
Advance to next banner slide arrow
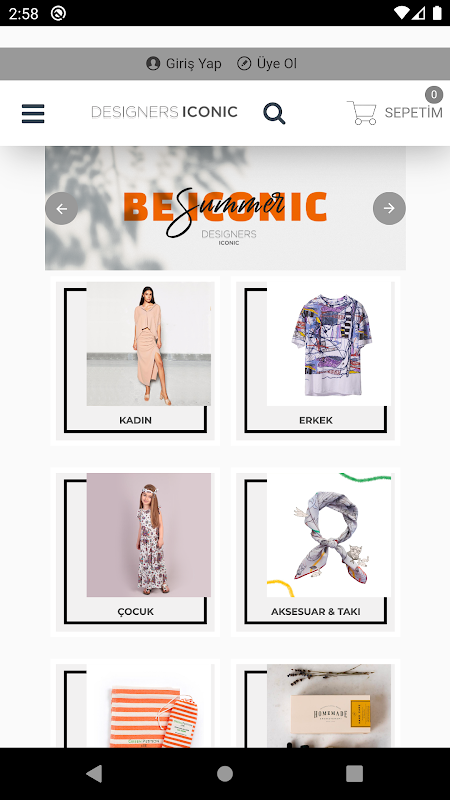pyautogui.click(x=389, y=208)
